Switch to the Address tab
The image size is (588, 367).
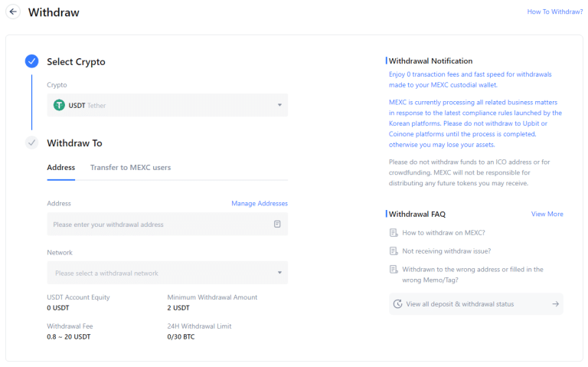tap(60, 167)
